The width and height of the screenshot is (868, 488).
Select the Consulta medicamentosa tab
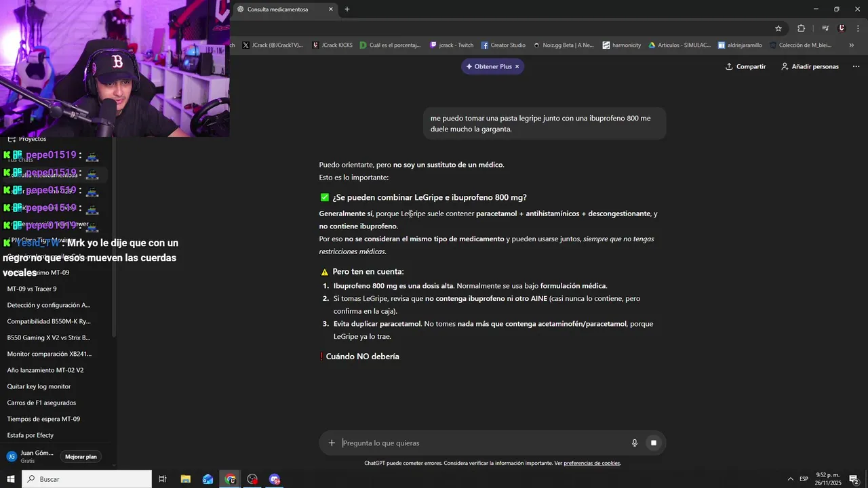(x=285, y=9)
